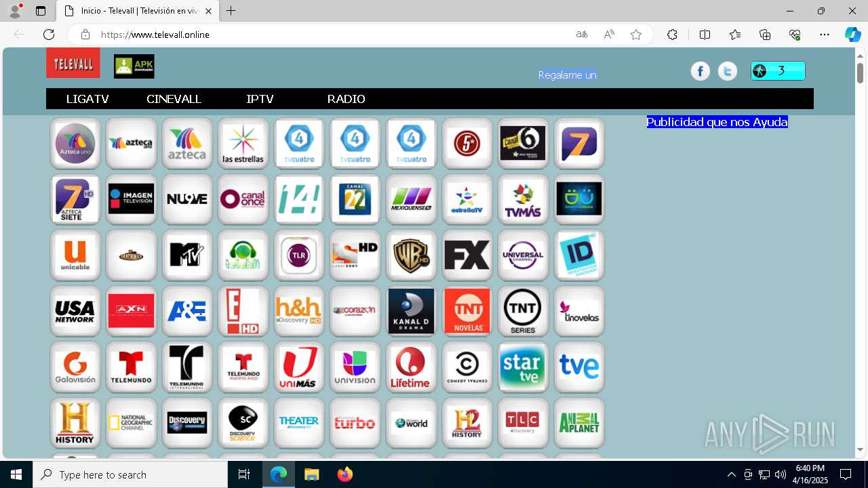
Task: Open Azteca Siete HD channel
Action: pos(75,199)
